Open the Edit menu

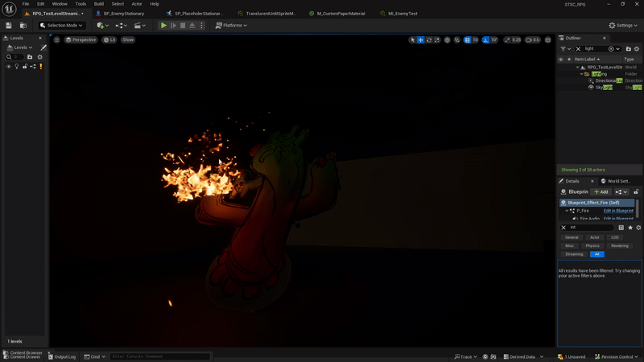click(x=41, y=4)
